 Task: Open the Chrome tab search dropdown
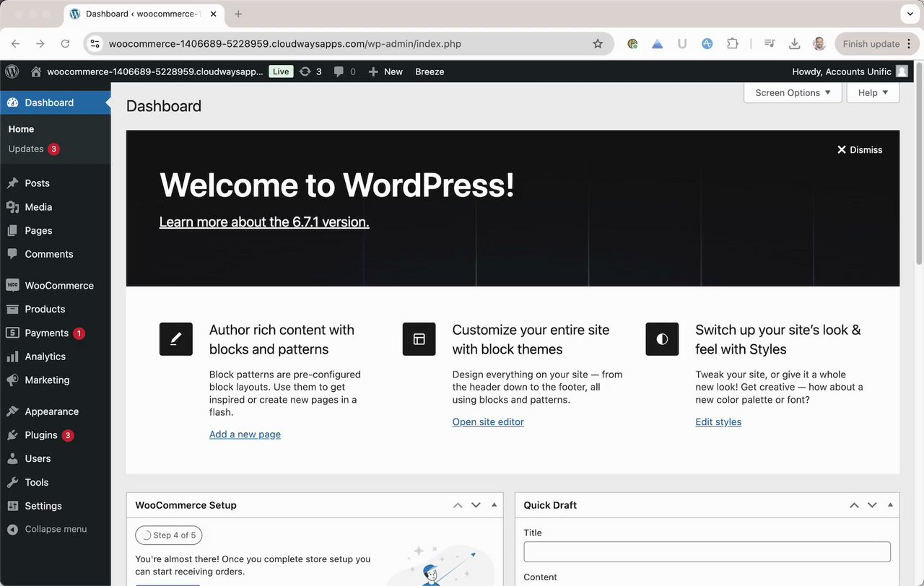[910, 14]
